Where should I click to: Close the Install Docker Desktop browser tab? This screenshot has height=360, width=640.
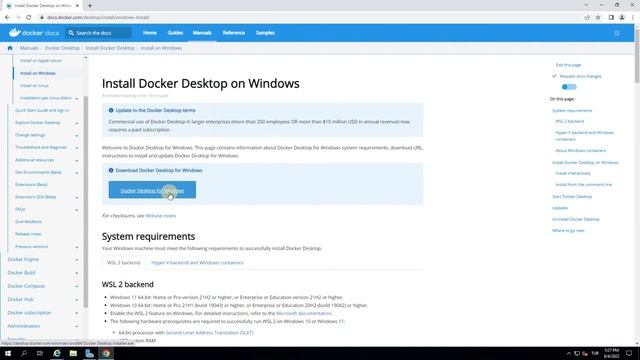[77, 6]
